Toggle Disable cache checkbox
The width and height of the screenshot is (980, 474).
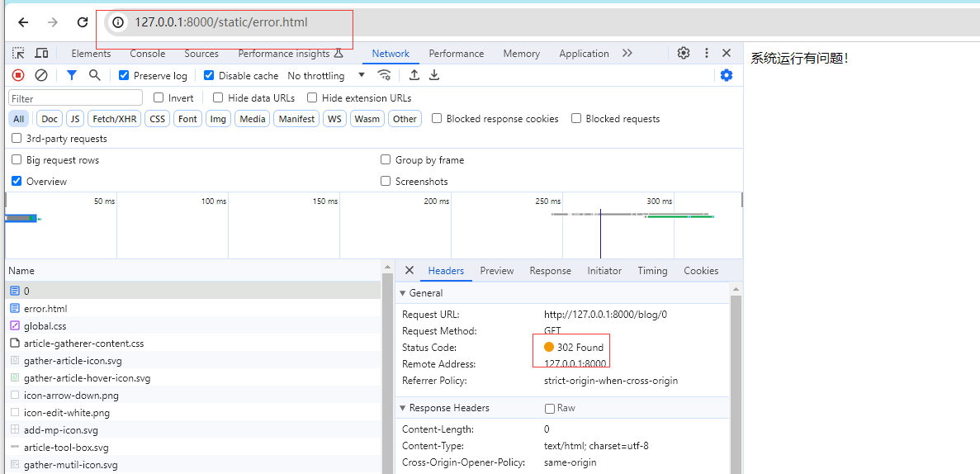point(209,75)
